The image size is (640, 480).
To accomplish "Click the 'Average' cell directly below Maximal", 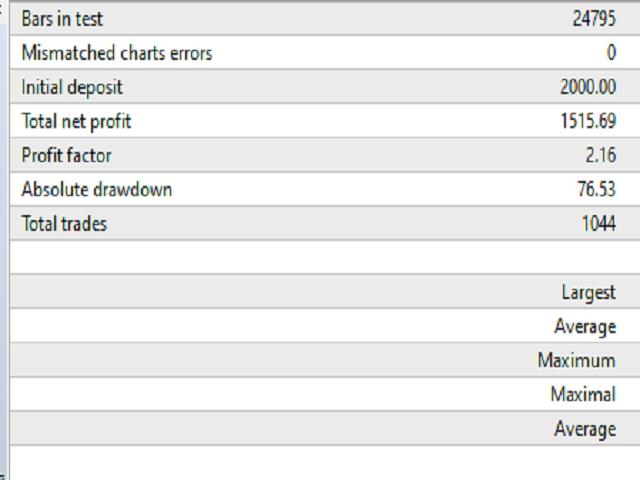I will (585, 429).
